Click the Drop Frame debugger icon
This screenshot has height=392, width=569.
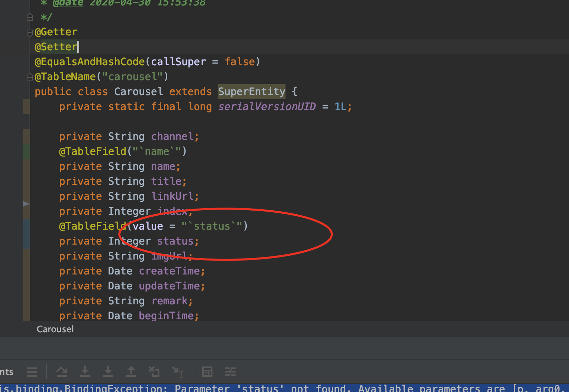tap(154, 372)
